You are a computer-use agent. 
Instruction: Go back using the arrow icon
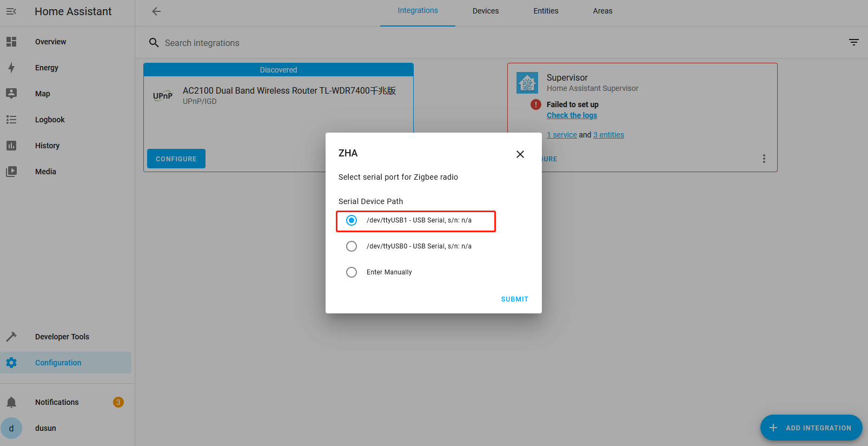156,11
